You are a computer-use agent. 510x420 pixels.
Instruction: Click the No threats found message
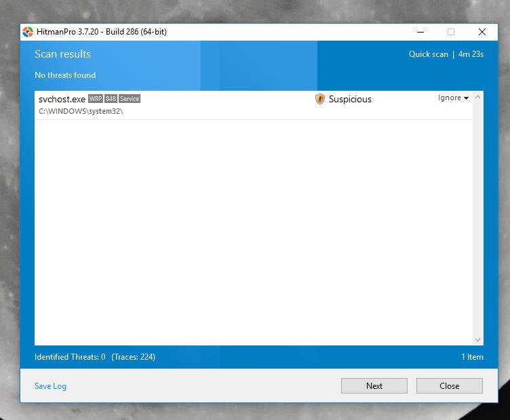coord(65,75)
